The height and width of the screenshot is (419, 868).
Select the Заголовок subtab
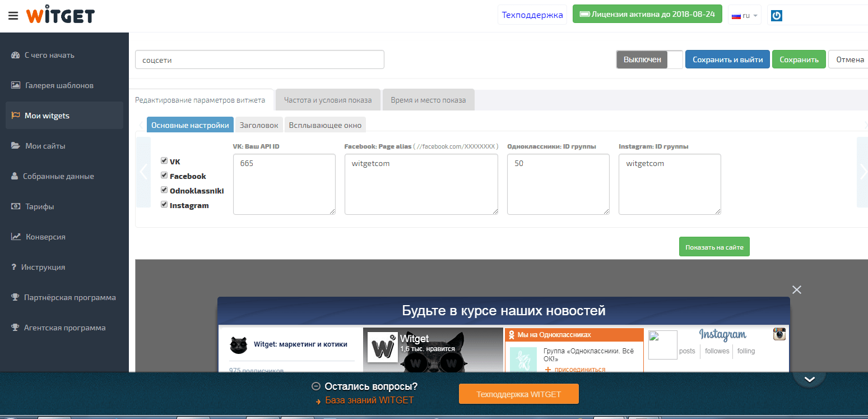[x=259, y=125]
